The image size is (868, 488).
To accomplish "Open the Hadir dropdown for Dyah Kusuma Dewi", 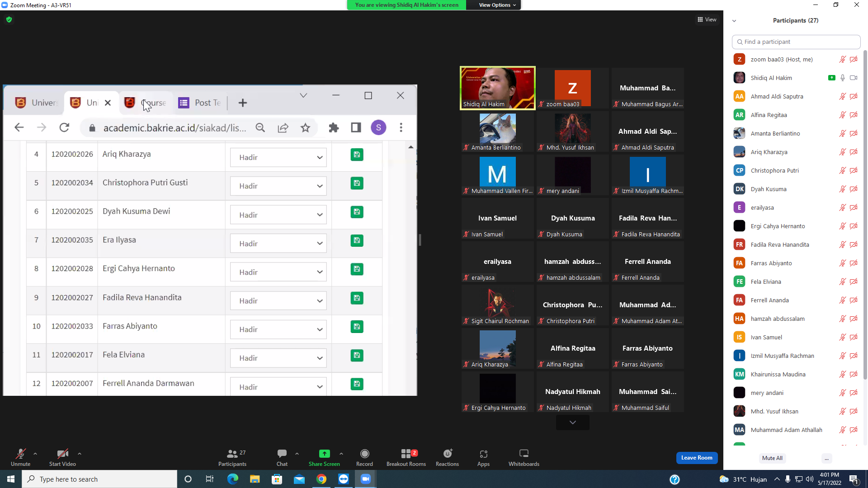I will point(278,215).
